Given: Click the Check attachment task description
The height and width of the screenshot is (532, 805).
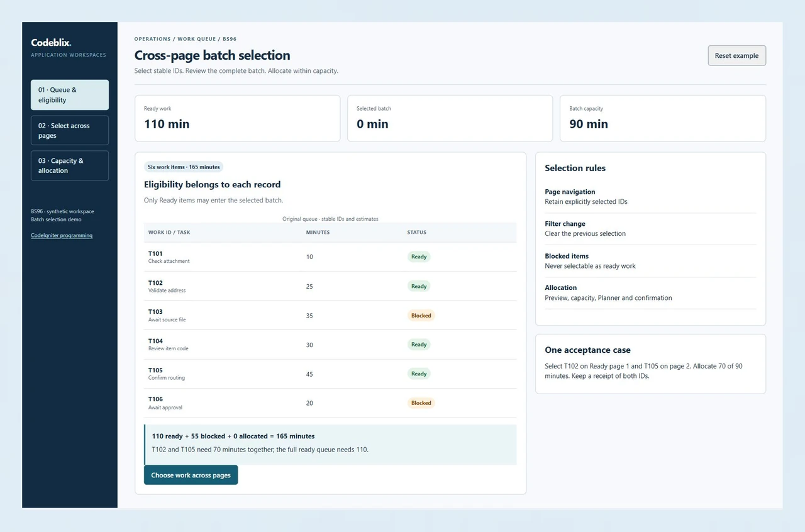Looking at the screenshot, I should [169, 261].
